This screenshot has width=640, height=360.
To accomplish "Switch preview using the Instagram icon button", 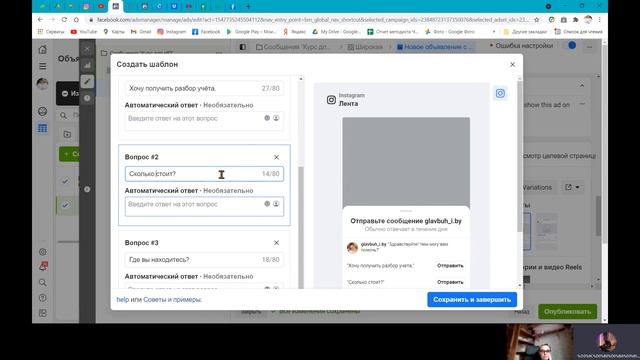I will 500,93.
